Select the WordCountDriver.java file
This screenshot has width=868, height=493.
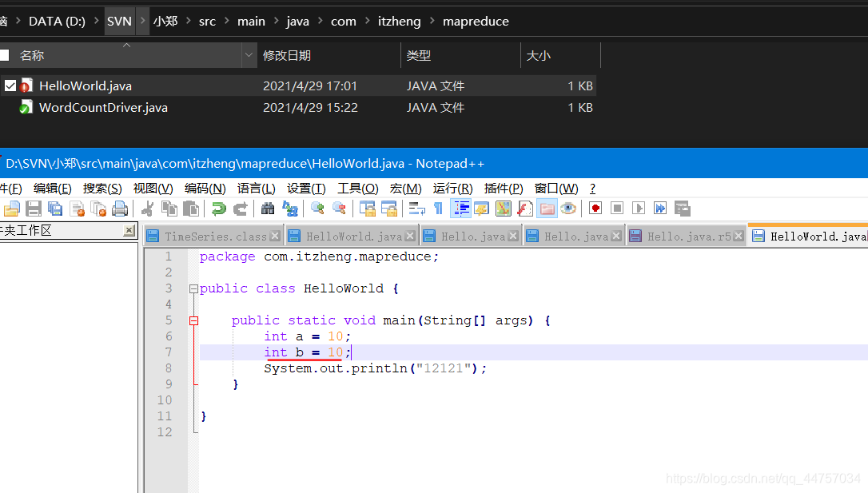pyautogui.click(x=103, y=108)
